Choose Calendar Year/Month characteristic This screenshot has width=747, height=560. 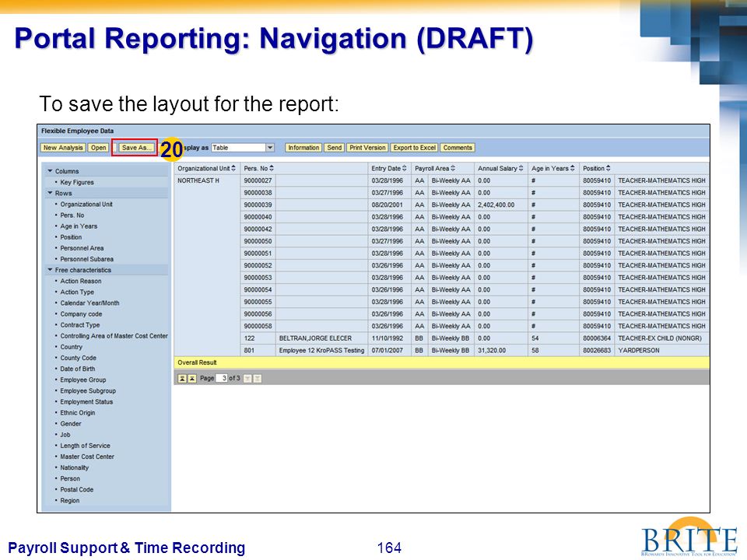89,303
